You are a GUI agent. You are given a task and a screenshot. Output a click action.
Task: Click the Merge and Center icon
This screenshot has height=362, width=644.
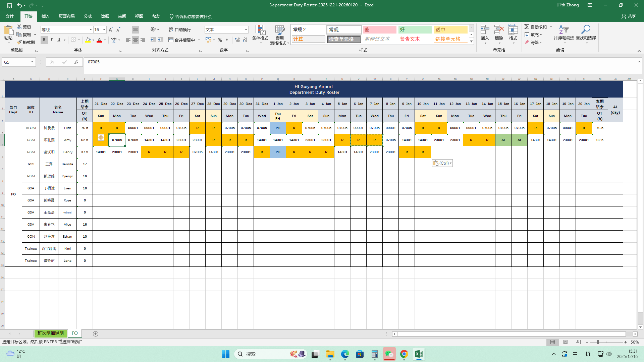pyautogui.click(x=171, y=40)
